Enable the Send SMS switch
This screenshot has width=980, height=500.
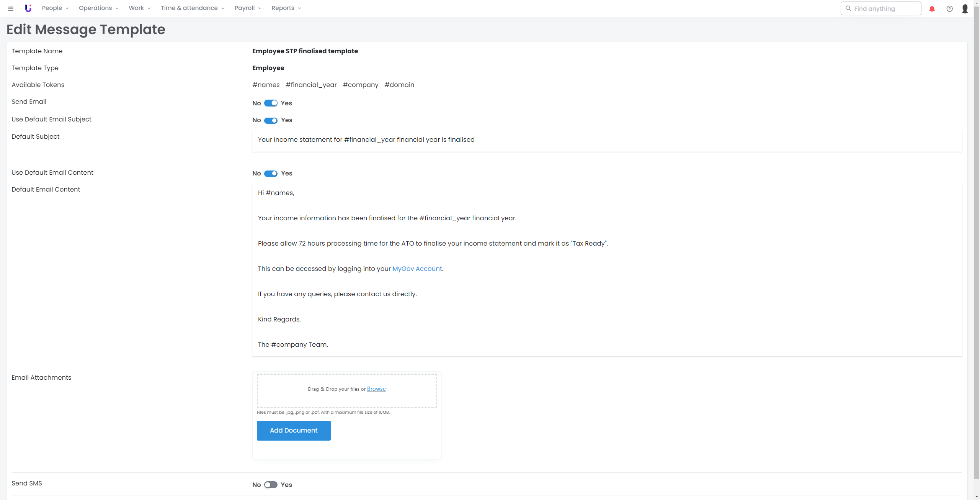pyautogui.click(x=271, y=485)
